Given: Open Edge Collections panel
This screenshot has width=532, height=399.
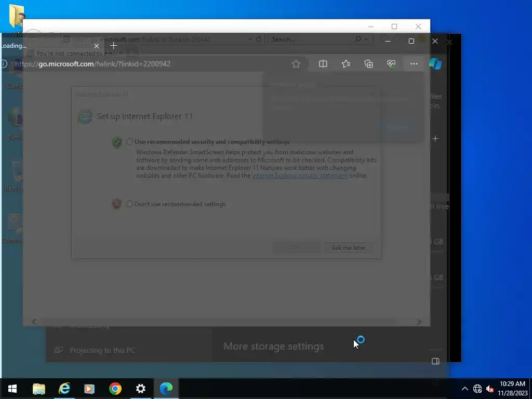Looking at the screenshot, I should tap(368, 64).
